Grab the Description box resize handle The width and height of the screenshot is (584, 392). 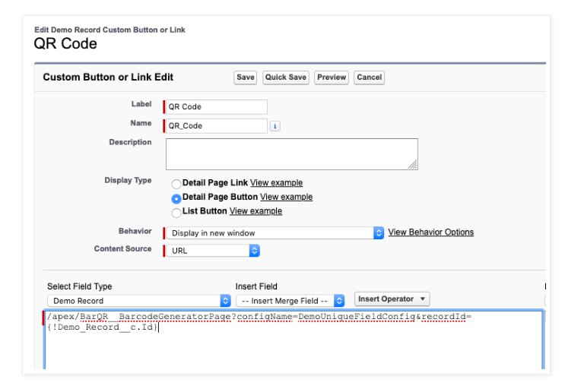tap(413, 165)
